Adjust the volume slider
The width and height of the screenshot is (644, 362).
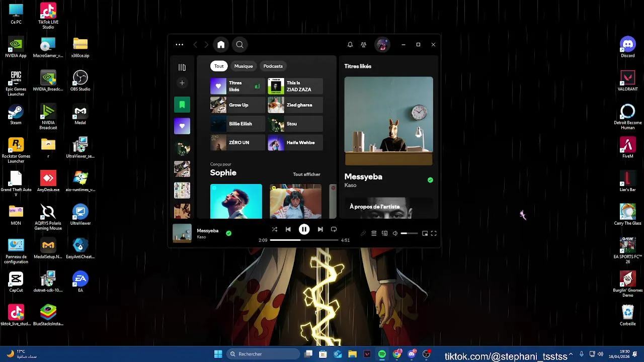point(409,233)
